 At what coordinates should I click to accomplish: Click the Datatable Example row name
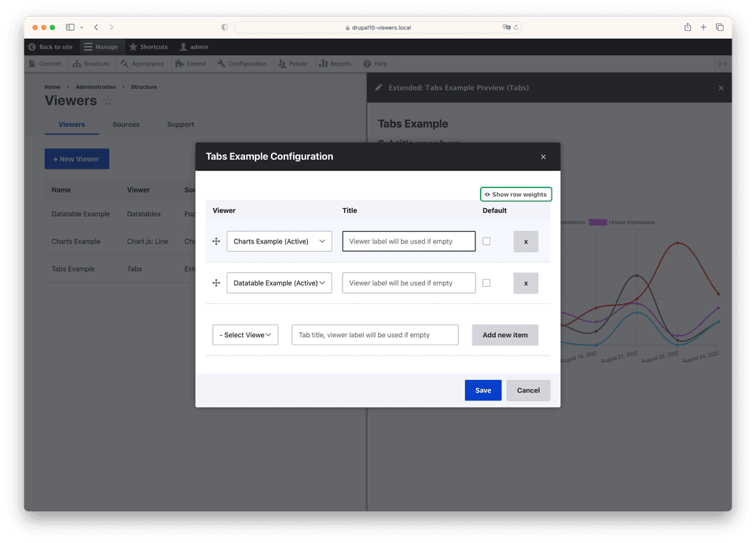coord(80,214)
